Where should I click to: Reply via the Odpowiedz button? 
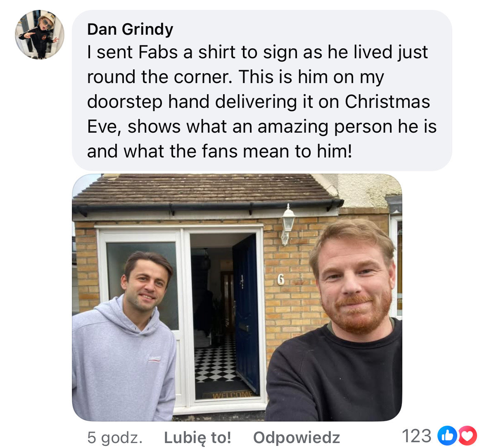[297, 437]
